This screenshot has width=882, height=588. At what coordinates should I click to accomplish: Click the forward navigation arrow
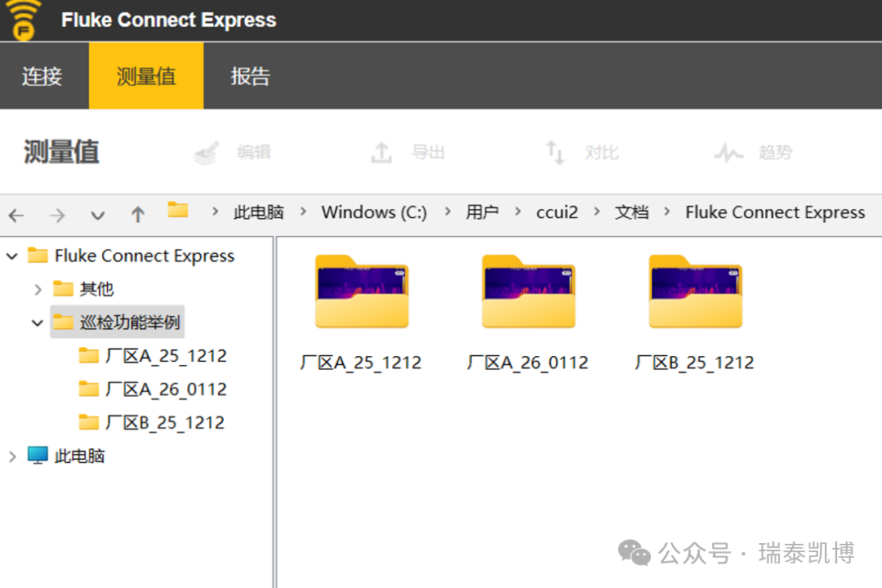(57, 216)
